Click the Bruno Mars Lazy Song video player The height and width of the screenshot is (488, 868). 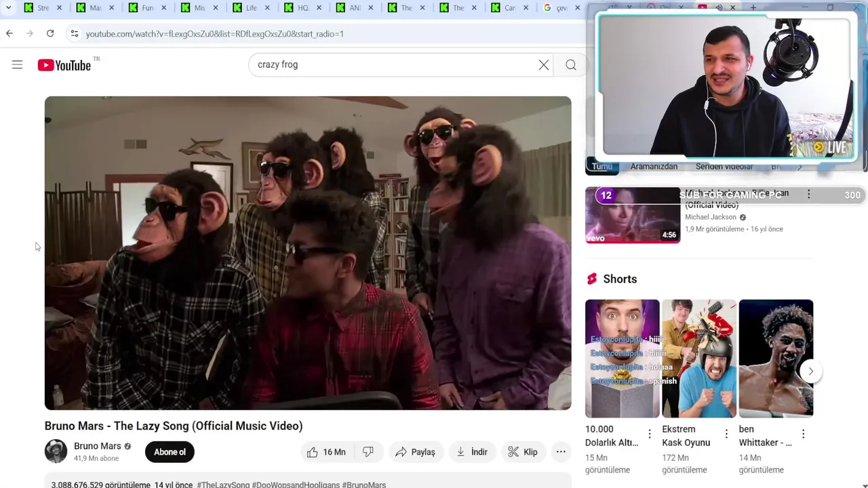click(308, 253)
